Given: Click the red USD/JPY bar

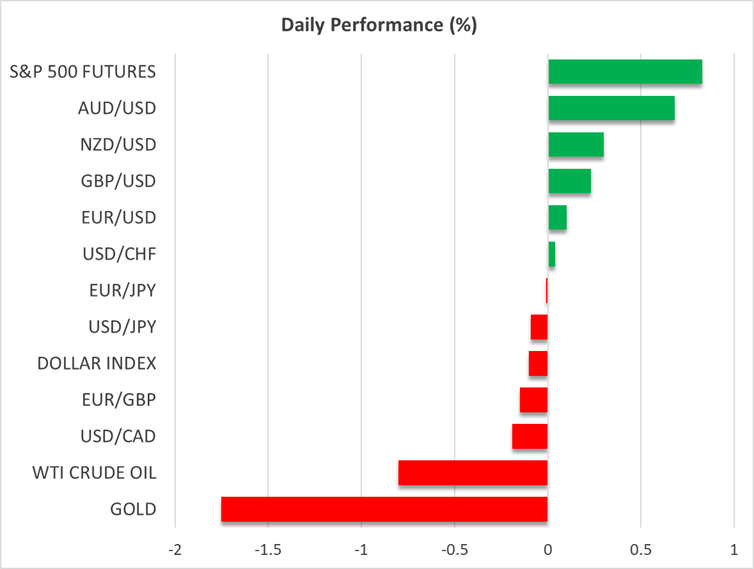Looking at the screenshot, I should pos(539,327).
